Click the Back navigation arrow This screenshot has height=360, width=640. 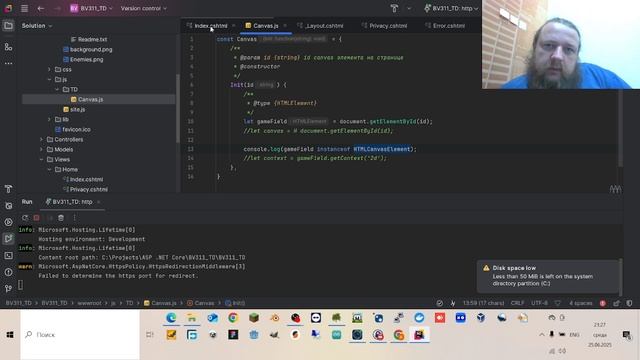[40, 8]
